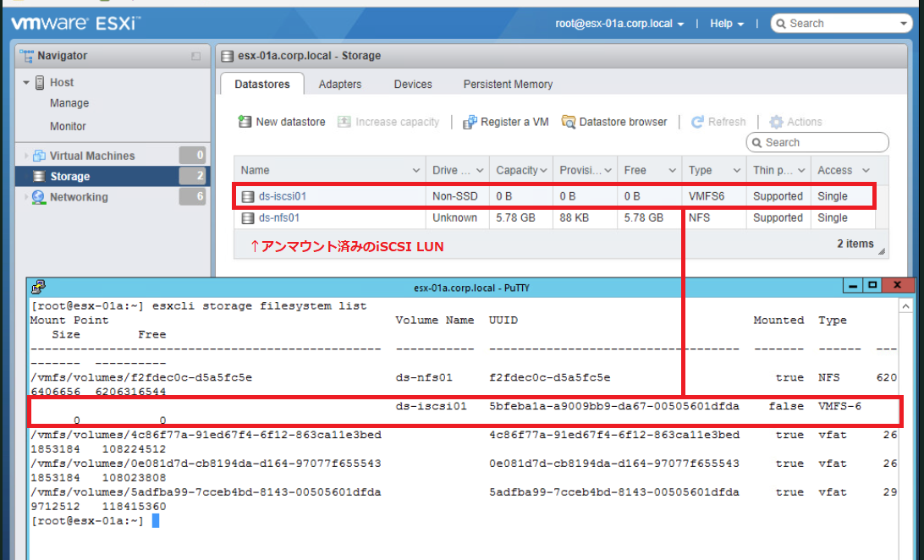Open the top Search box dropdown arrow
This screenshot has width=924, height=560.
click(904, 24)
